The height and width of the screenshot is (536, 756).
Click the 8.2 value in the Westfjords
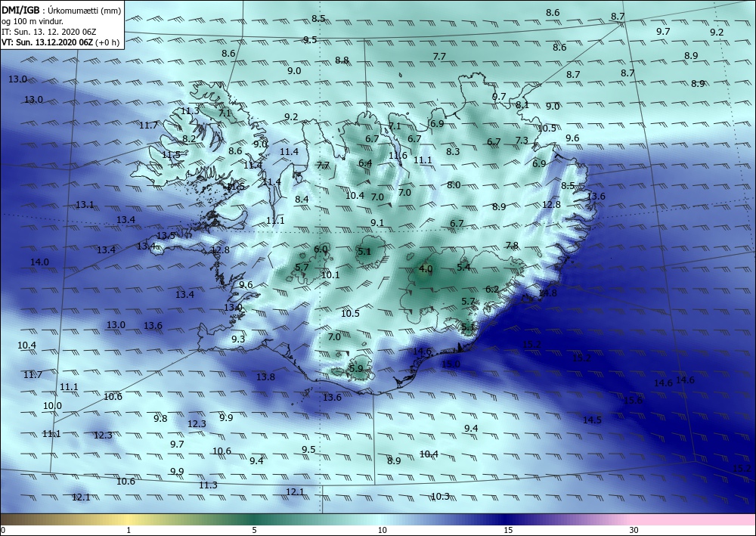[x=189, y=139]
